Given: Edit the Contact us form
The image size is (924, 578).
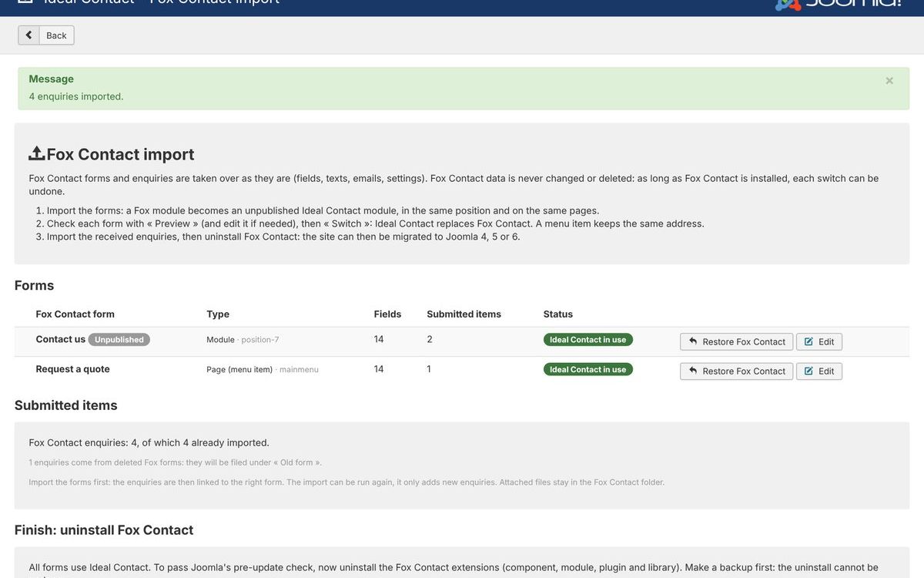Looking at the screenshot, I should coord(819,341).
